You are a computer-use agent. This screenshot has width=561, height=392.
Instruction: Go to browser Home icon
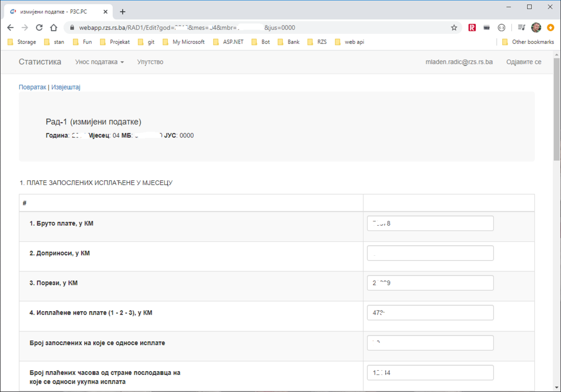(x=54, y=28)
